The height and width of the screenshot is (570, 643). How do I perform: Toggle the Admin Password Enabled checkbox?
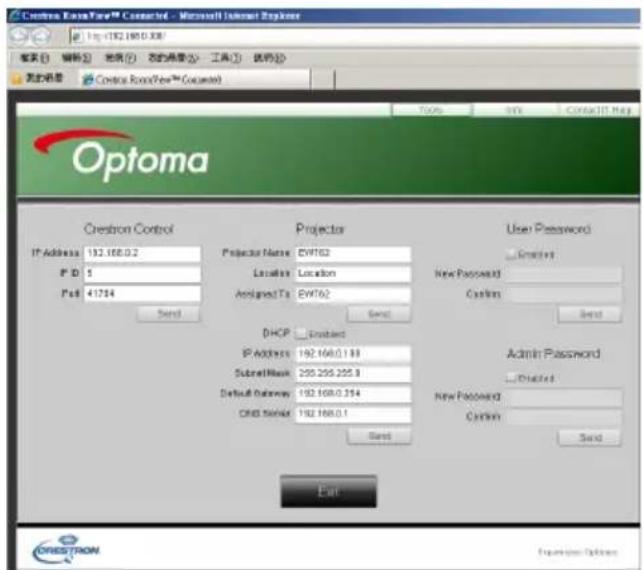click(x=511, y=378)
